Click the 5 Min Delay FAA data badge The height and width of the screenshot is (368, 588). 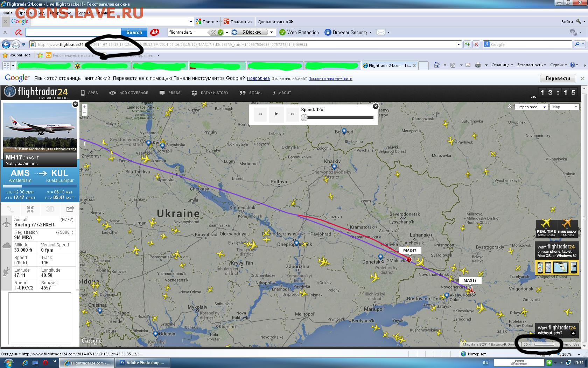567,229
